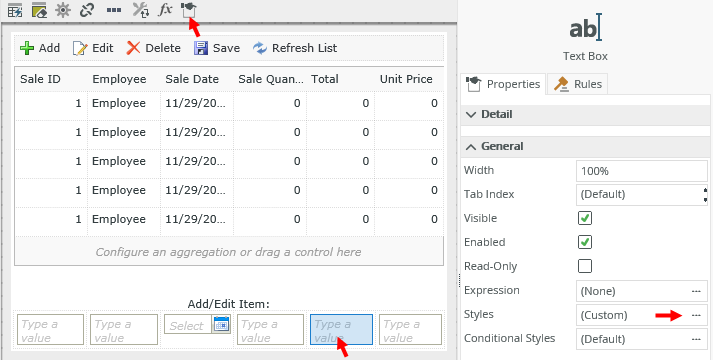The width and height of the screenshot is (713, 360).
Task: Click the Refresh List button
Action: coord(295,48)
